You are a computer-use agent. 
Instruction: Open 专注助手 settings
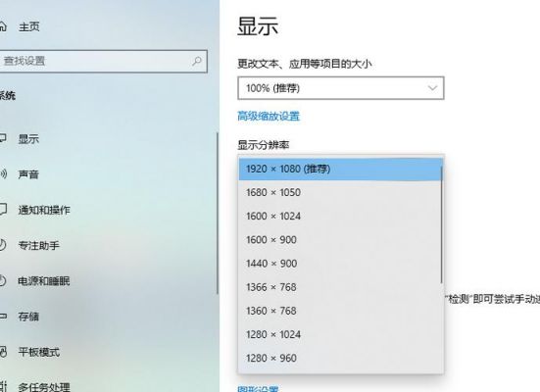(x=39, y=245)
